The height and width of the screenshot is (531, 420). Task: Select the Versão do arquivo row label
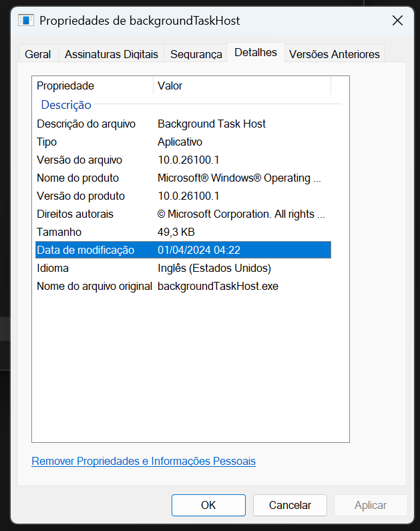coord(79,160)
